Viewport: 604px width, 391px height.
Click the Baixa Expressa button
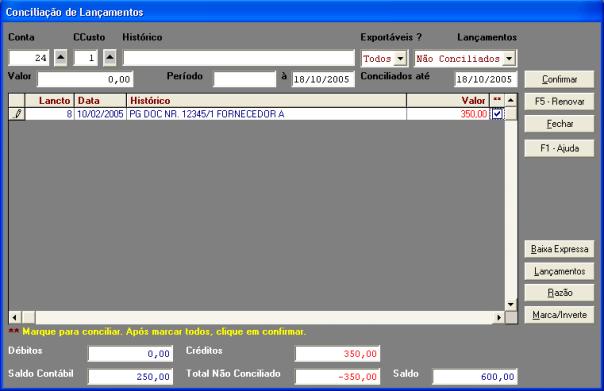point(559,249)
